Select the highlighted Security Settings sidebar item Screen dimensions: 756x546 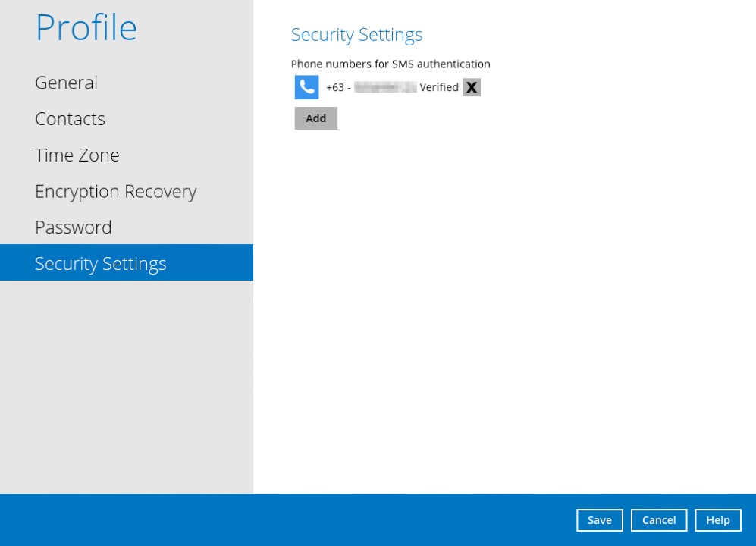tap(100, 263)
